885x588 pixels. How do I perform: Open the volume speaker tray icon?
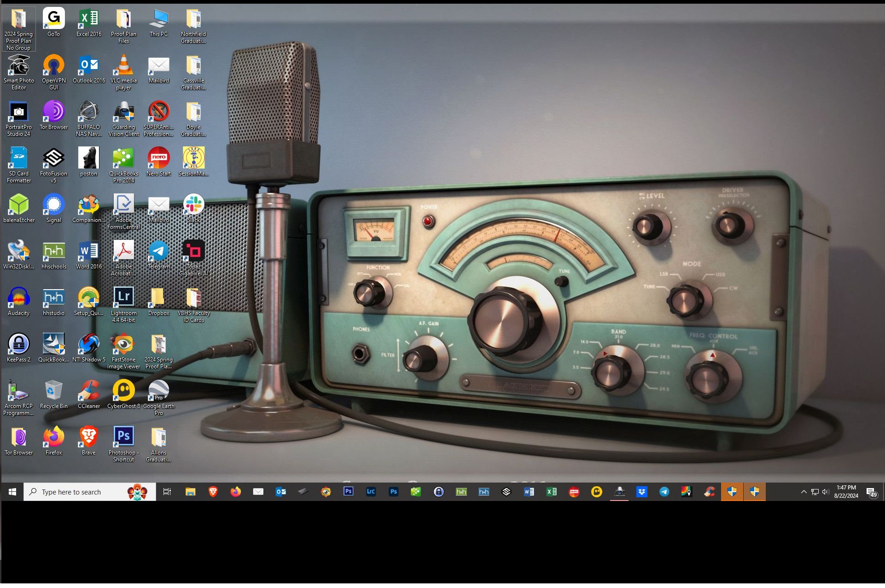(826, 492)
